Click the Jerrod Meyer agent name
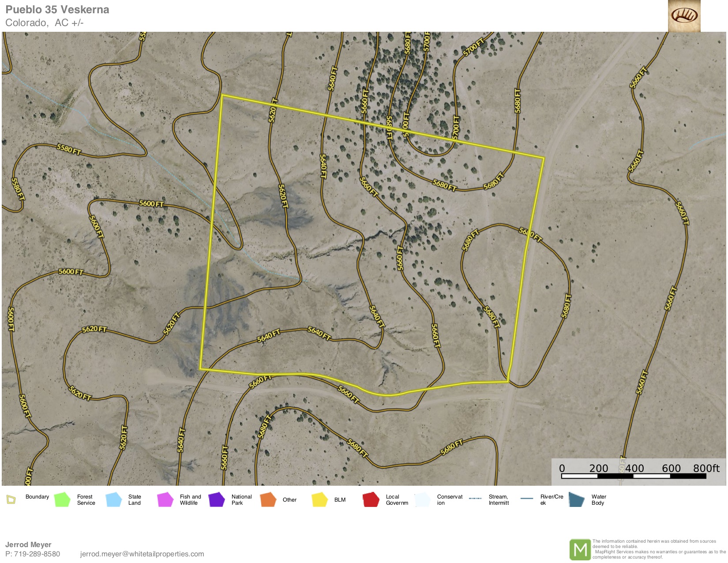Viewport: 728px width, 563px height. click(x=28, y=544)
